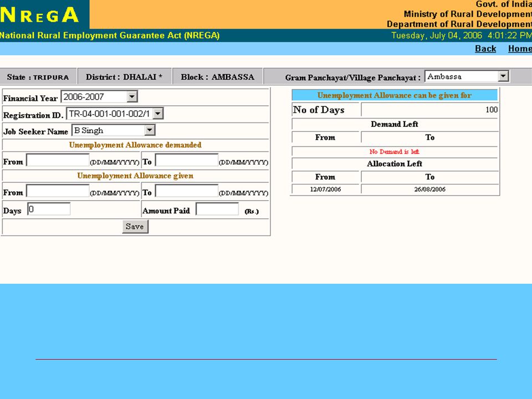Click the Save button
This screenshot has height=399, width=532.
135,226
